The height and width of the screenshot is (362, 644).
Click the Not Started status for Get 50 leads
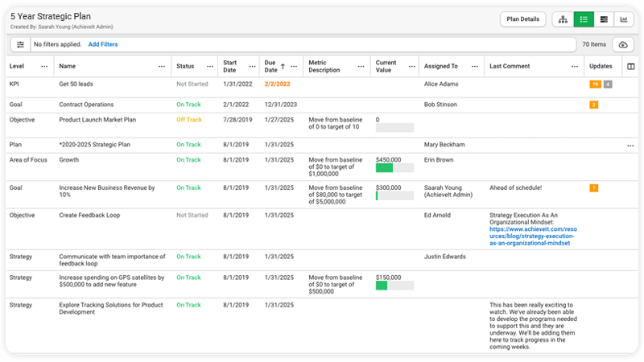coord(192,84)
